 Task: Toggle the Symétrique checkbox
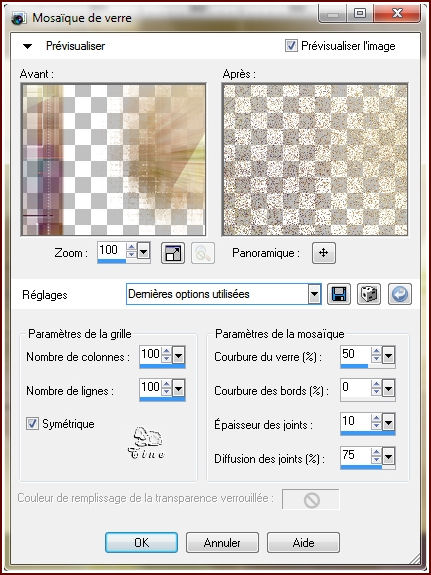point(32,424)
